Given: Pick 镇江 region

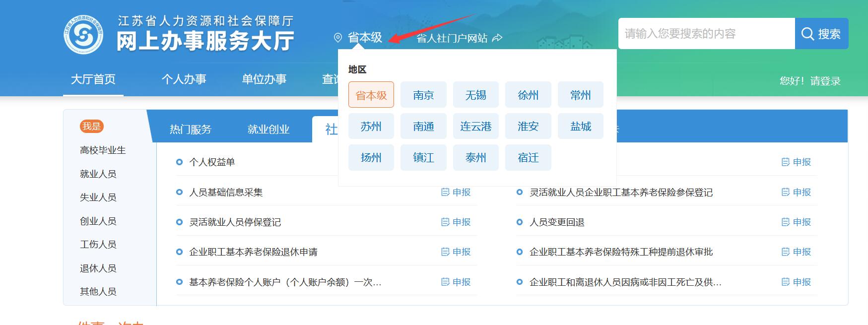Looking at the screenshot, I should pos(423,157).
